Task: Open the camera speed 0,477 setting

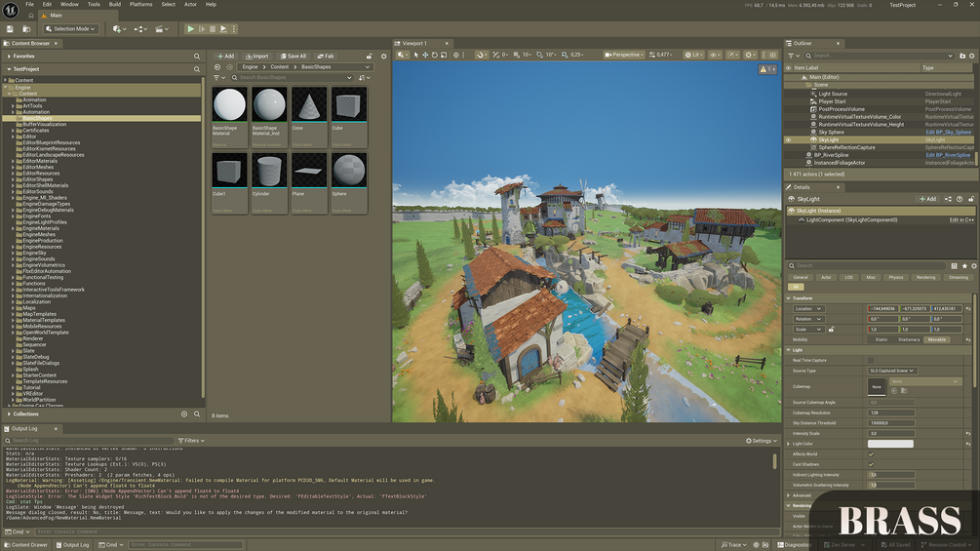Action: tap(660, 55)
